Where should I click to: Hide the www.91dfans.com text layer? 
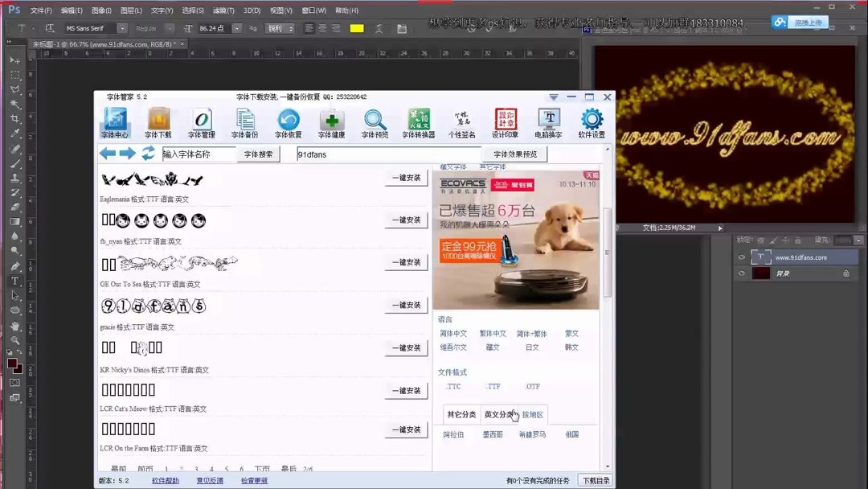(742, 257)
